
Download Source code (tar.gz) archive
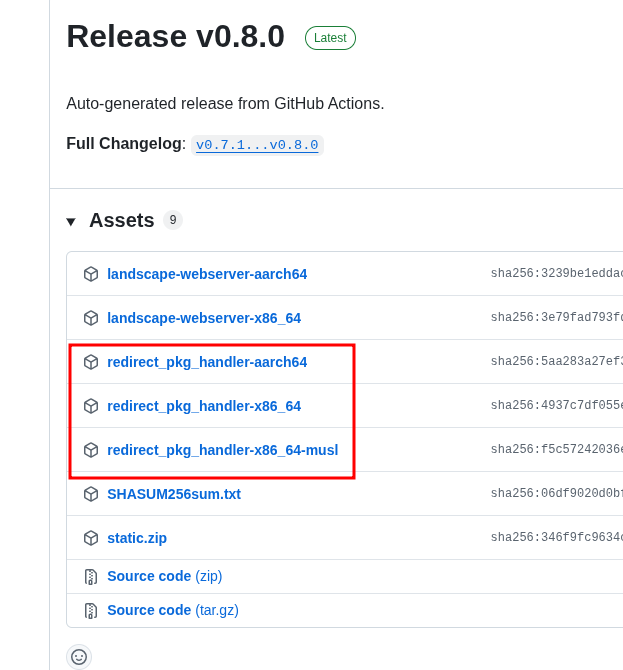[172, 610]
